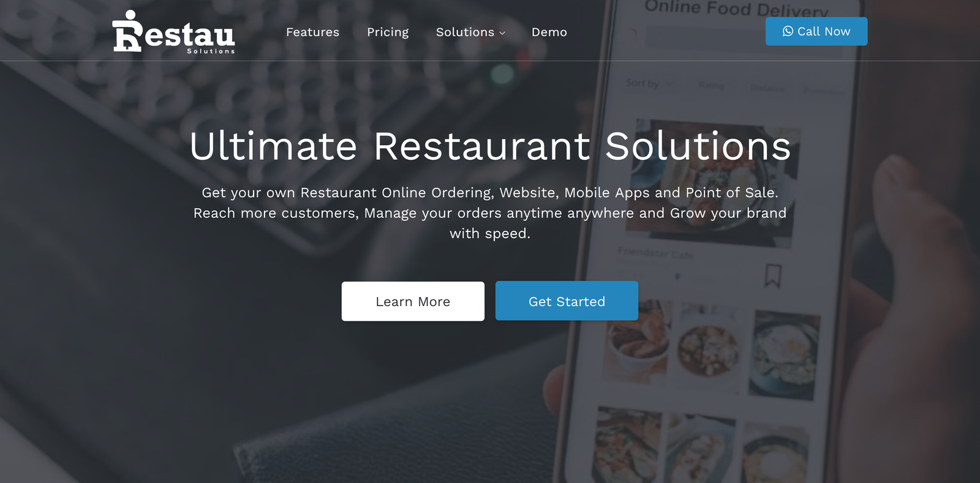Click the blue Call Now button
The image size is (980, 483).
[816, 31]
